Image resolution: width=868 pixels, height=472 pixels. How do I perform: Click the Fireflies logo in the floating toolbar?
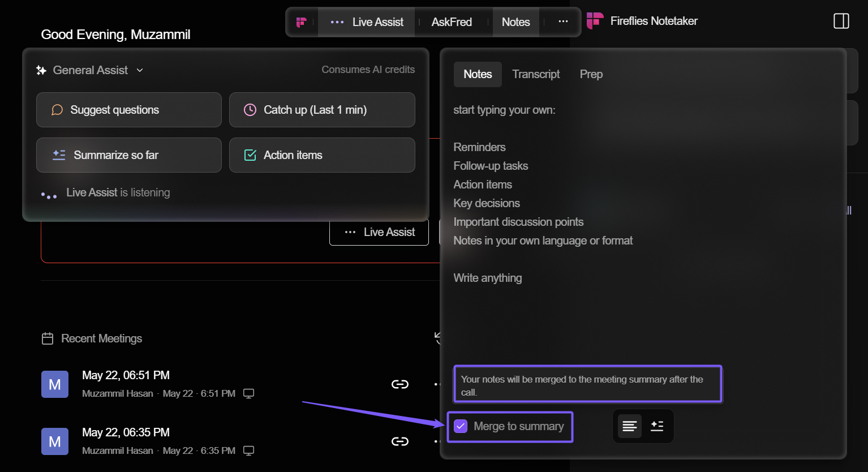tap(302, 22)
